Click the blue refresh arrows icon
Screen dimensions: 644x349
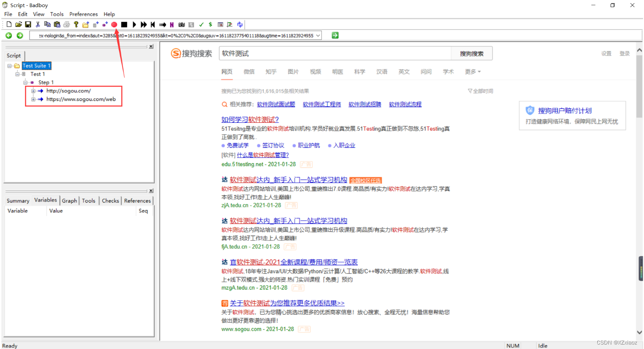pos(240,25)
